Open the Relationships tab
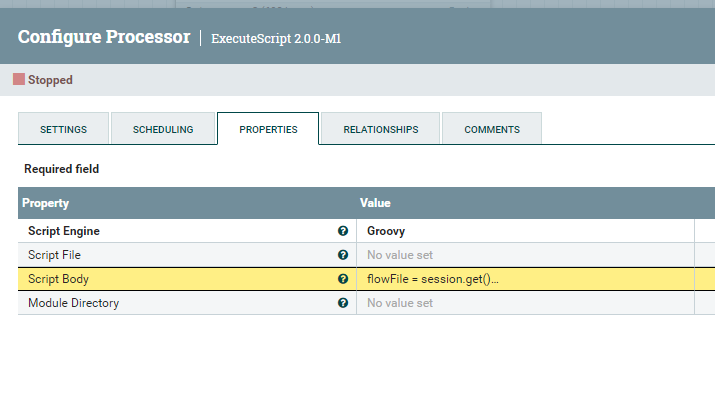The height and width of the screenshot is (406, 715). [381, 129]
